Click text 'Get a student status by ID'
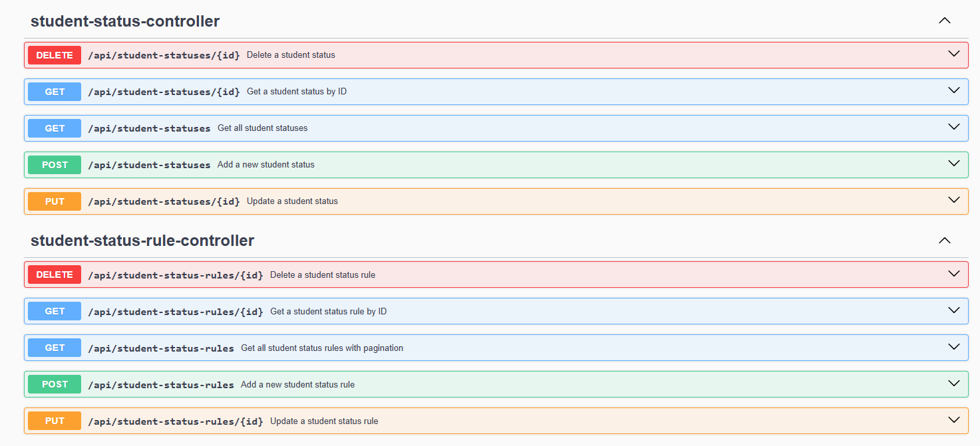This screenshot has height=446, width=980. (297, 92)
